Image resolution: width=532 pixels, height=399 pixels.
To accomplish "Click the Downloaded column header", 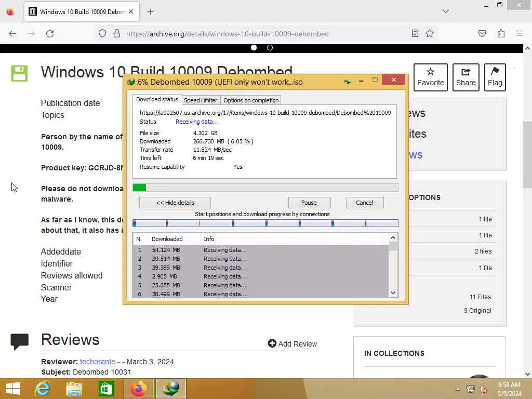I will click(167, 239).
